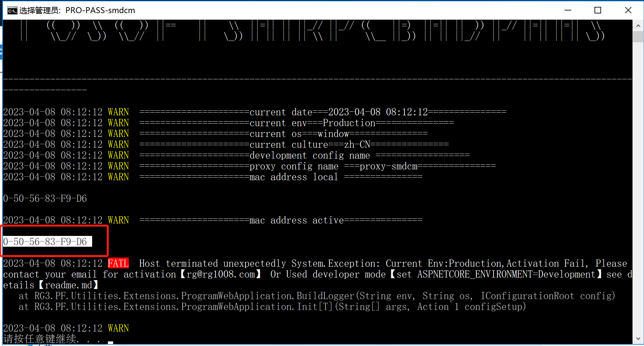Maximize the PRO-PASS-smdcm console window
This screenshot has height=346, width=644.
pos(598,10)
